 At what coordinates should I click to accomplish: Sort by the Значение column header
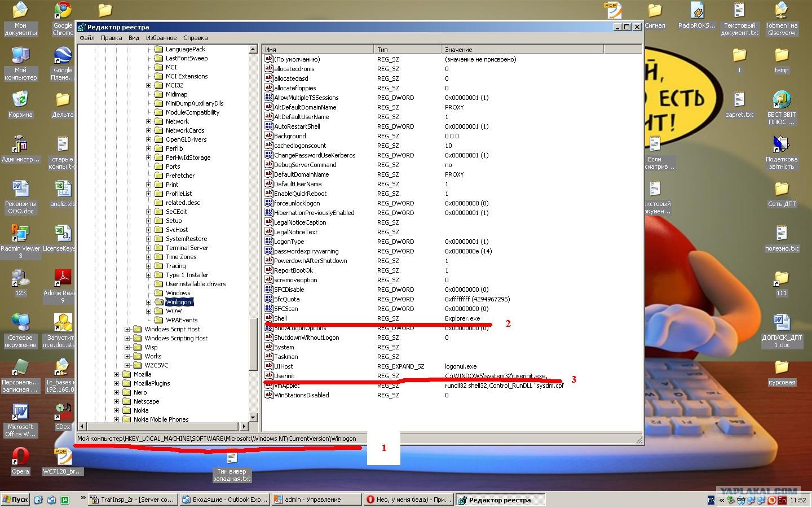click(x=522, y=50)
